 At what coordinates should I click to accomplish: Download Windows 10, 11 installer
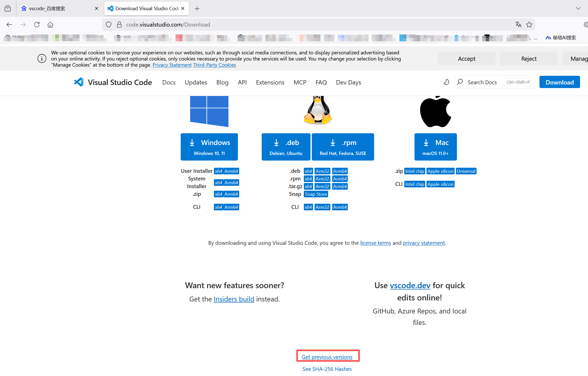(x=209, y=147)
